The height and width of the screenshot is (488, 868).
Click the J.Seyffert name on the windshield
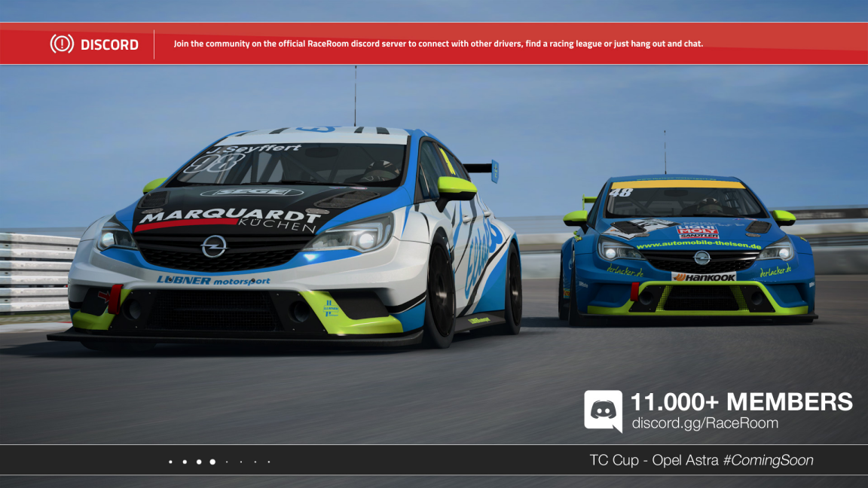pos(252,149)
